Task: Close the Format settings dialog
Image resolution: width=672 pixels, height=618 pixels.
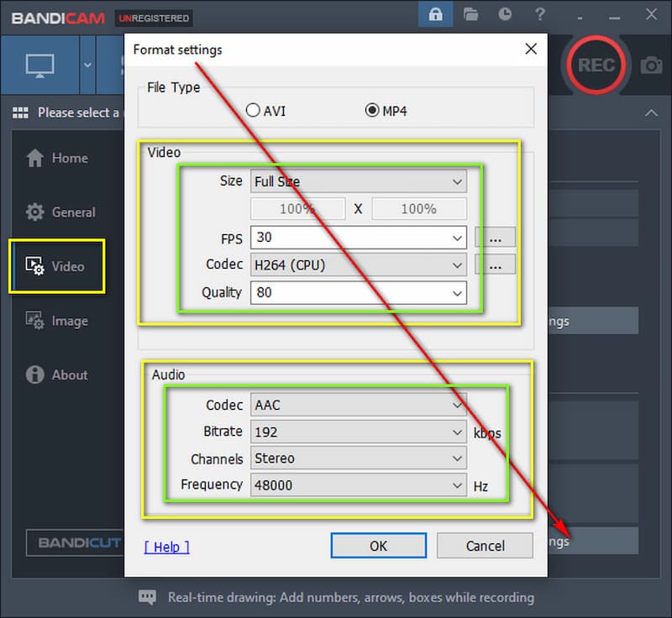Action: [531, 49]
